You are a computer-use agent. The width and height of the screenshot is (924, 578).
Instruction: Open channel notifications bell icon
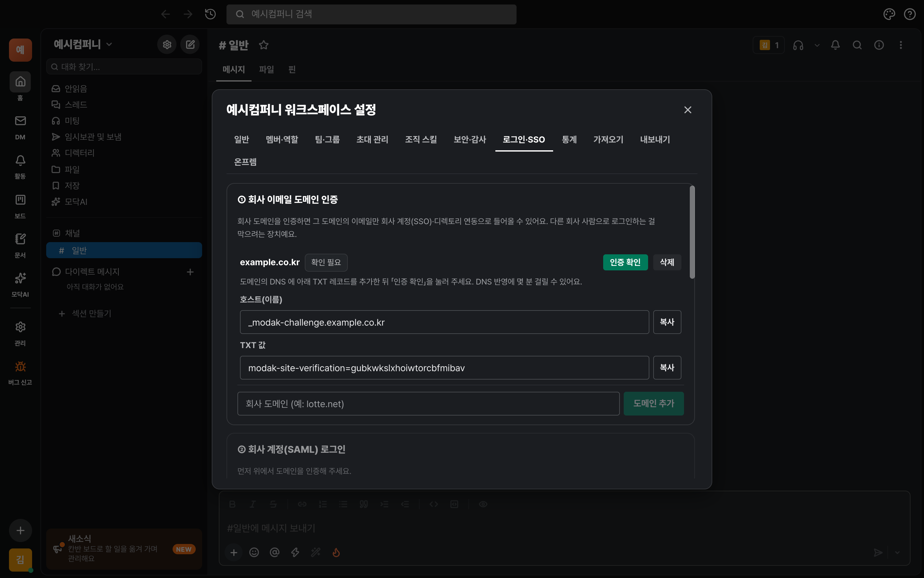click(x=835, y=45)
